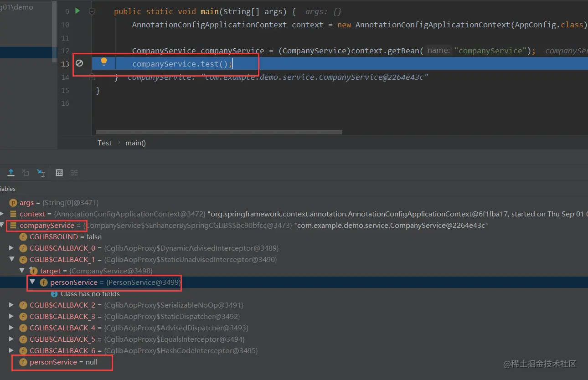Screen dimensions: 588x380
Task: Expand the CGLIB$CALLBACK_2 node
Action: pos(12,305)
